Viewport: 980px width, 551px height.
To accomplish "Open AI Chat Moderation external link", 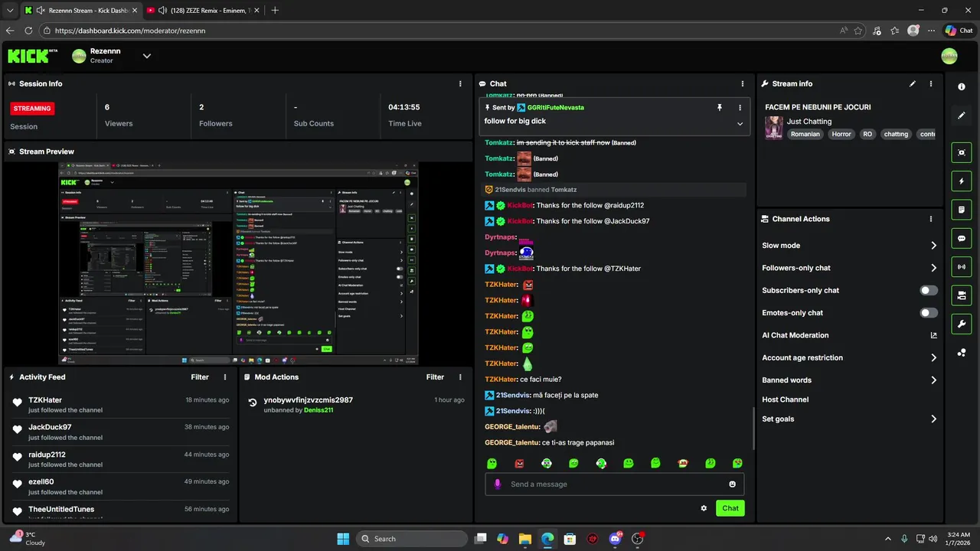I will click(x=933, y=335).
